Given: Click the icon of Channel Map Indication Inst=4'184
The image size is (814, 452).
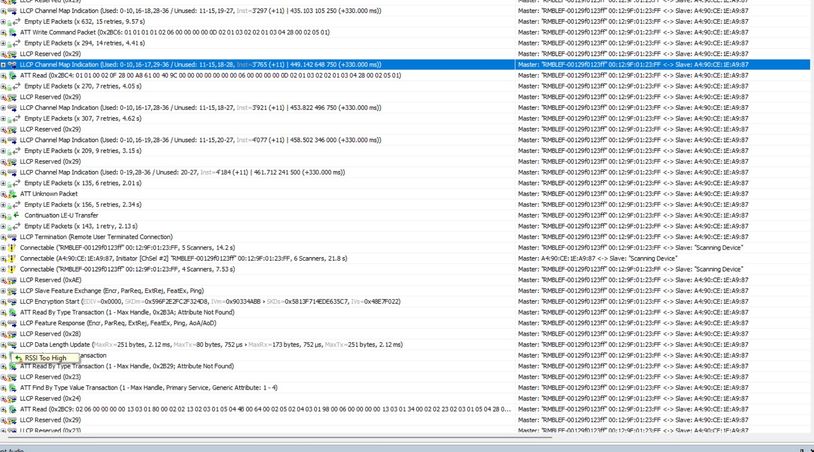Looking at the screenshot, I should [x=12, y=173].
